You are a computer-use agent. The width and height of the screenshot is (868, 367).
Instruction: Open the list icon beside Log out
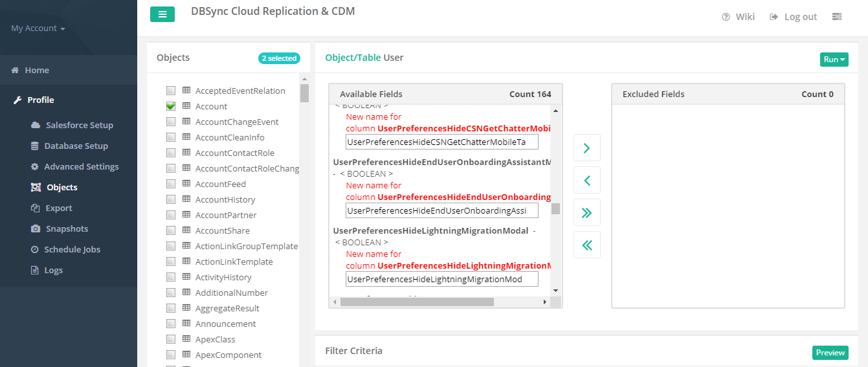point(837,17)
